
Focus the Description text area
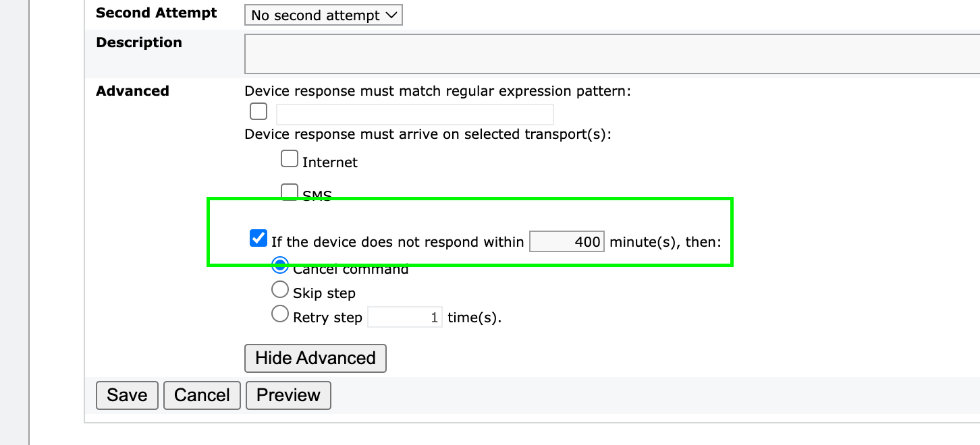(611, 54)
